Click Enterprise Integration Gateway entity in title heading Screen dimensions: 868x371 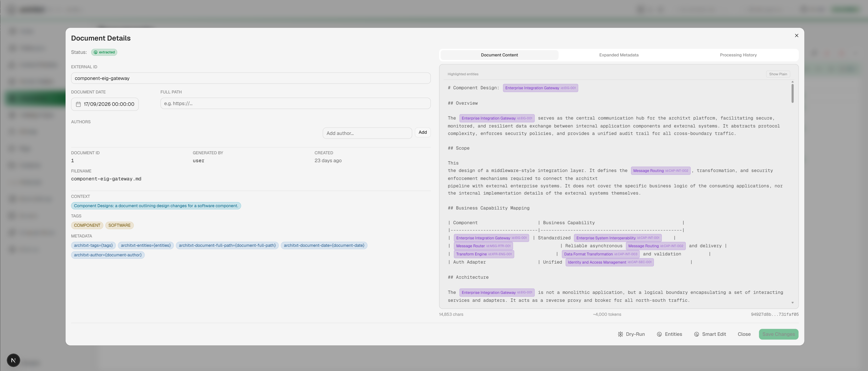[540, 88]
